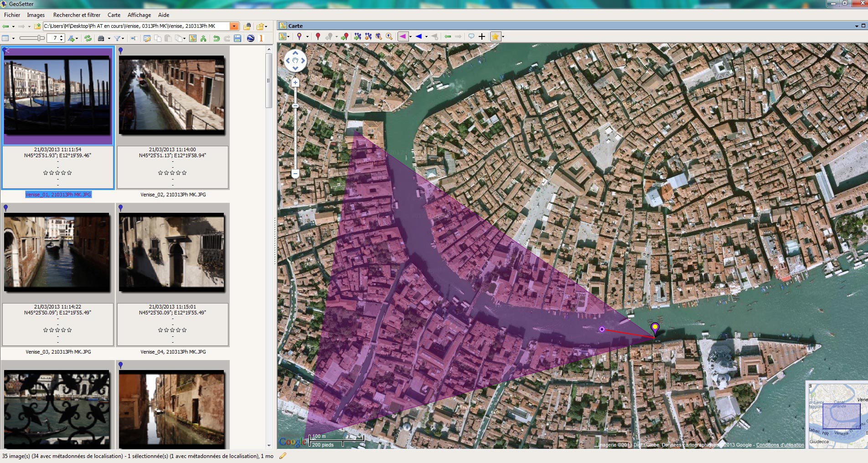Viewport: 868px width, 463px height.
Task: Open the Carte menu
Action: [x=114, y=15]
